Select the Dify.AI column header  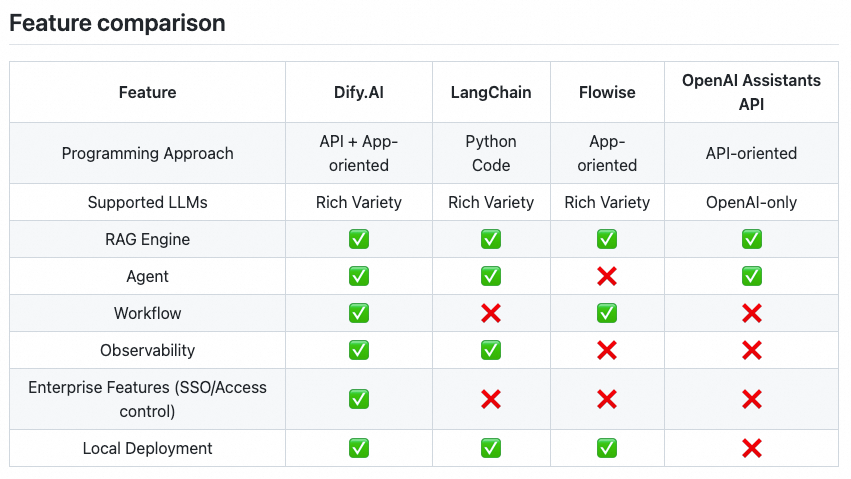pos(359,92)
